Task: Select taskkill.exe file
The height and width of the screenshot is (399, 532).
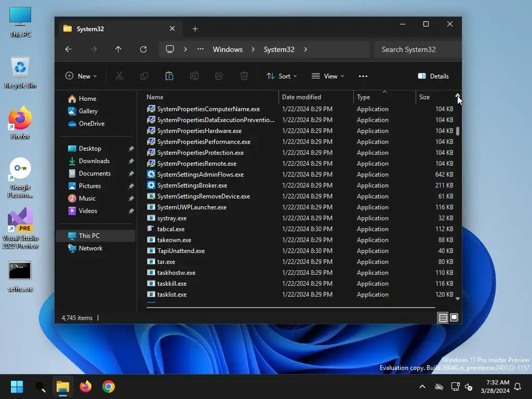Action: point(171,284)
